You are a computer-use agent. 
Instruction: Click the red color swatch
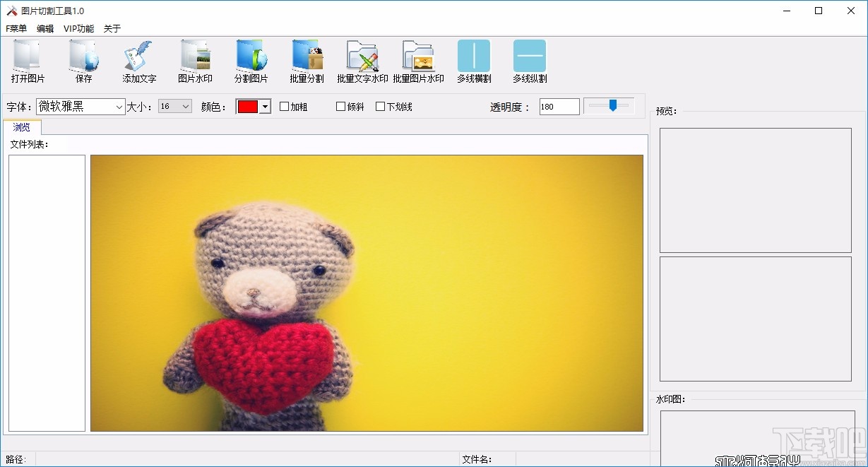pos(248,107)
